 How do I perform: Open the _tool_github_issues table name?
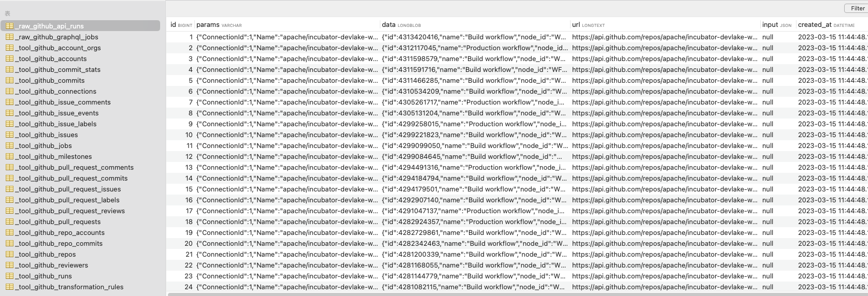pos(47,135)
